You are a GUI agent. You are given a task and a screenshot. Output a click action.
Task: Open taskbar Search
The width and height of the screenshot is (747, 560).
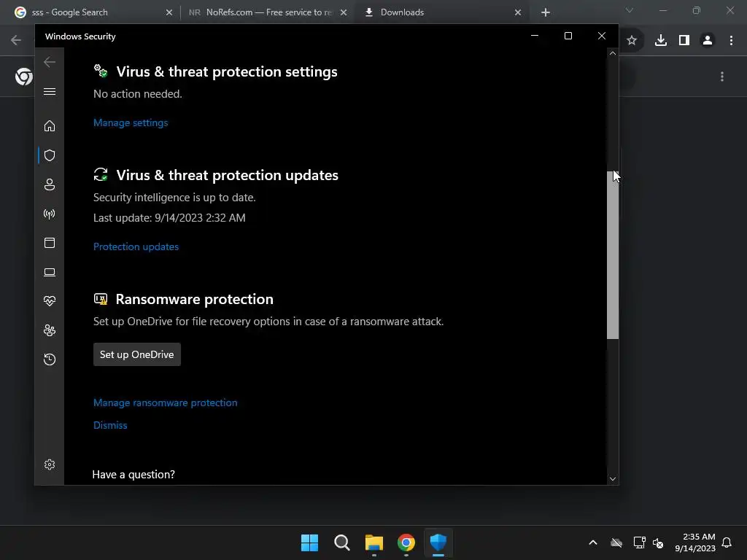coord(342,542)
